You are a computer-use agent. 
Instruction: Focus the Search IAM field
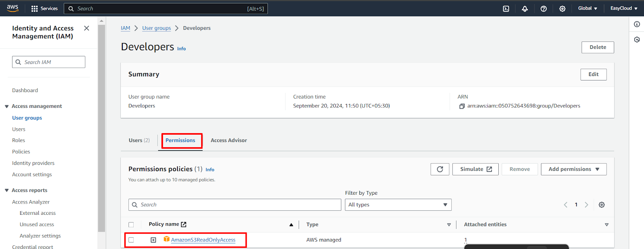[49, 62]
